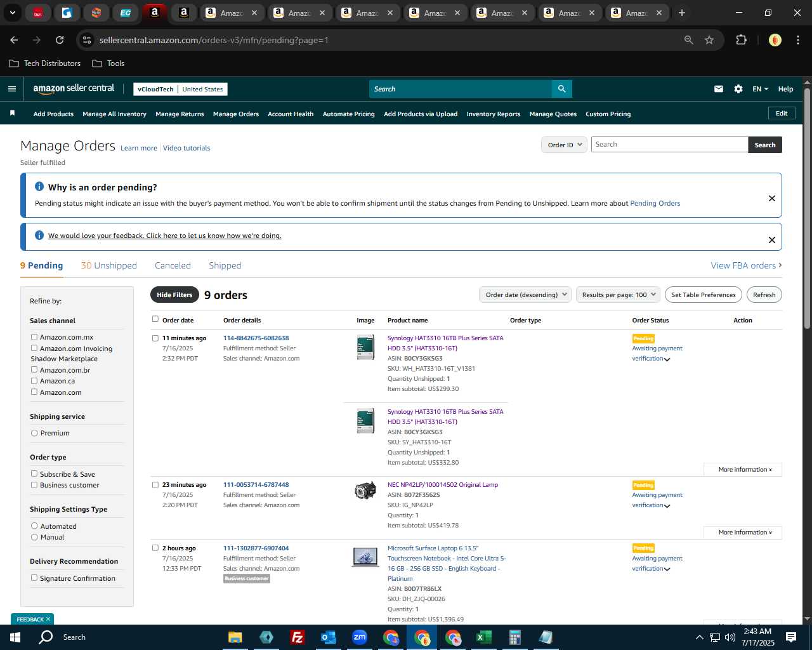
Task: Switch to the Shipped tab
Action: click(225, 265)
